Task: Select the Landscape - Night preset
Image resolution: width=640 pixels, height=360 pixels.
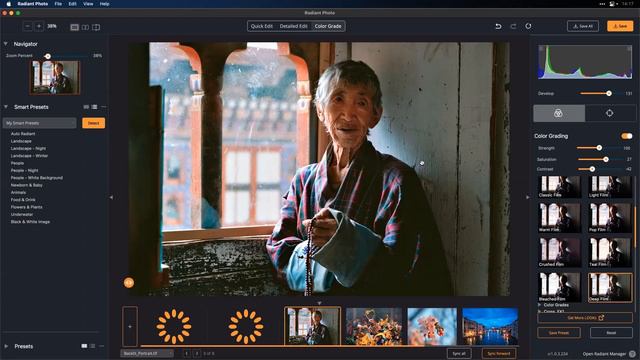Action: click(28, 149)
